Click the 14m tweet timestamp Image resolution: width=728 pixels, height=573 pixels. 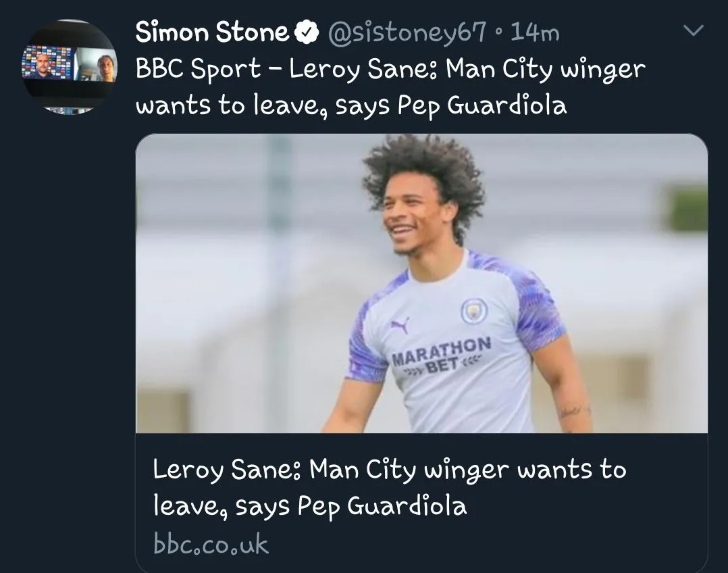pos(536,32)
